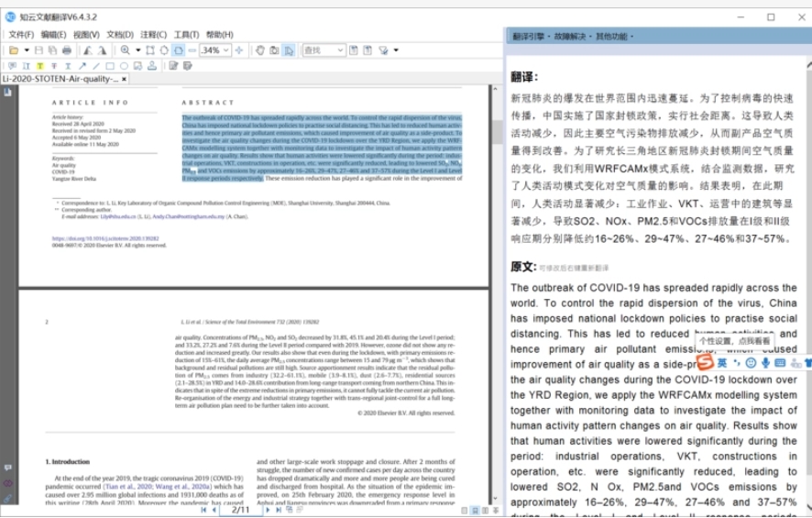Select the stamp annotation tool

152,66
